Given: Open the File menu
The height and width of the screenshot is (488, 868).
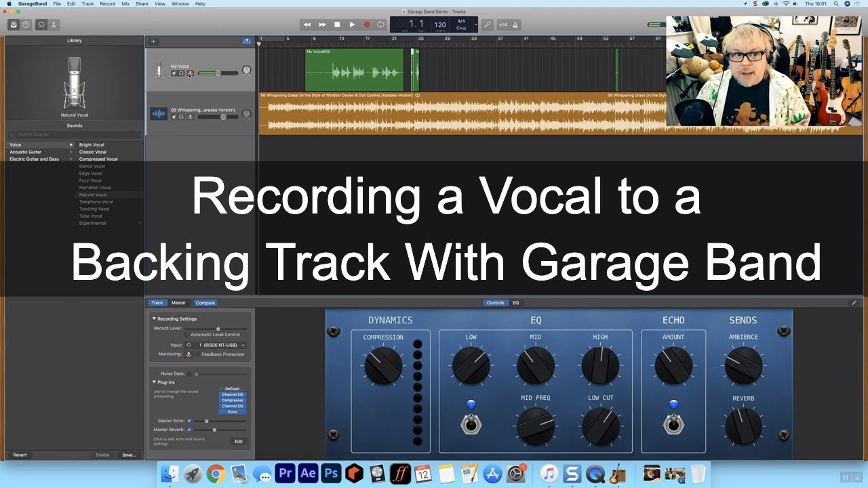Looking at the screenshot, I should coord(57,3).
